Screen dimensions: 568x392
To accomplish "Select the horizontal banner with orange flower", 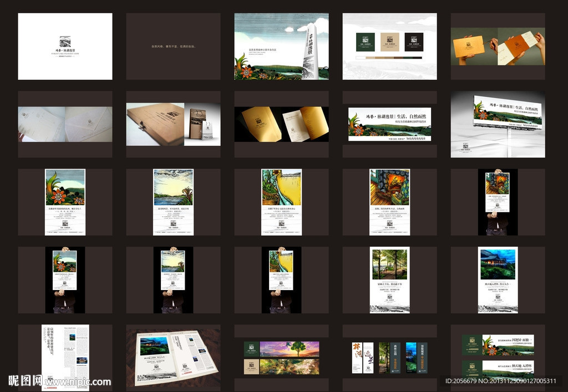I will pyautogui.click(x=389, y=124).
